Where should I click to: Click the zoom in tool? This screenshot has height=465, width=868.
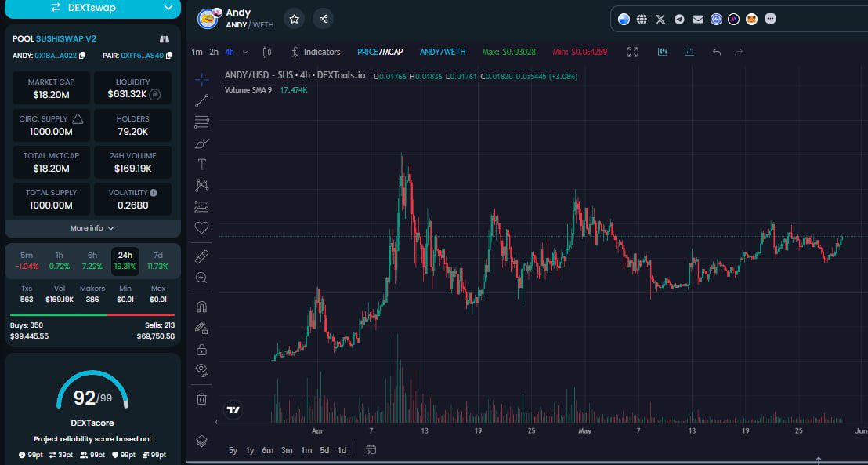[x=202, y=278]
